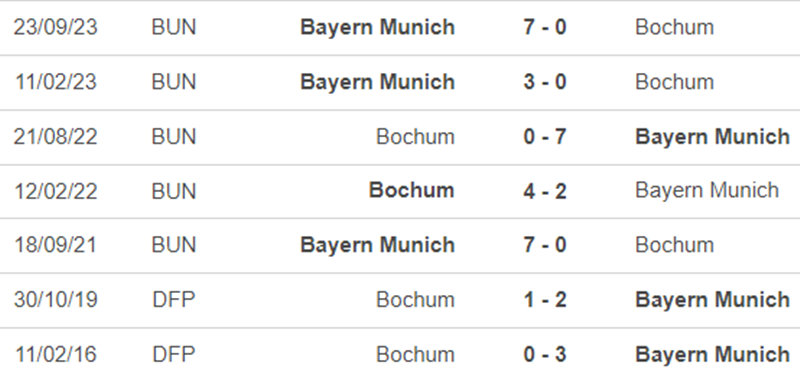Screen dimensions: 800x375
Task: Open the 0 - 3 score from 11/02/16
Action: (545, 354)
